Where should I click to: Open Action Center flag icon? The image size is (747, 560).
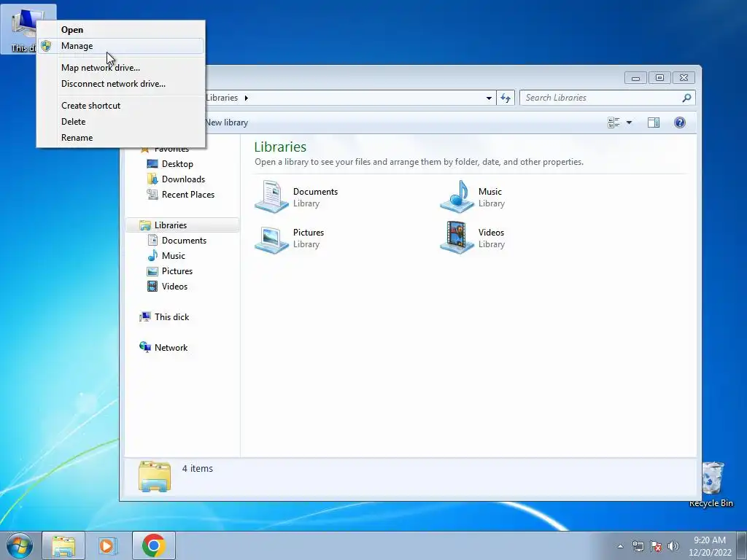coord(656,546)
